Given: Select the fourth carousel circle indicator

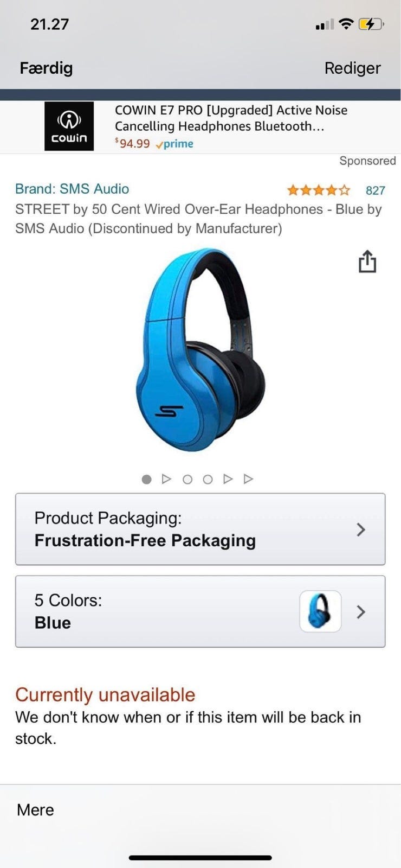Looking at the screenshot, I should tap(208, 480).
